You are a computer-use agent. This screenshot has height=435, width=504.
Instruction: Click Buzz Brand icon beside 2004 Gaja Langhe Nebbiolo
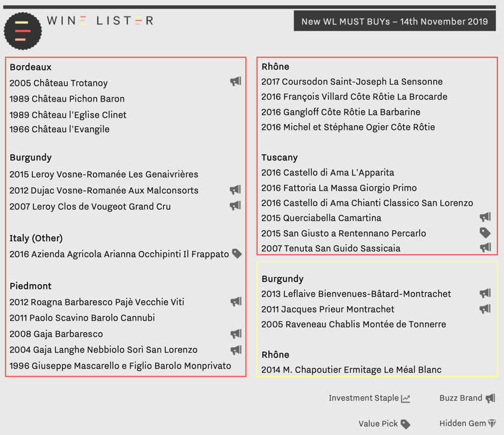(236, 350)
